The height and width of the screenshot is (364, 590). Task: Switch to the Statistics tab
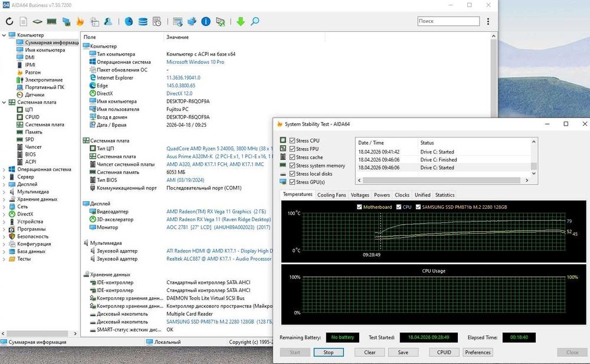(445, 195)
